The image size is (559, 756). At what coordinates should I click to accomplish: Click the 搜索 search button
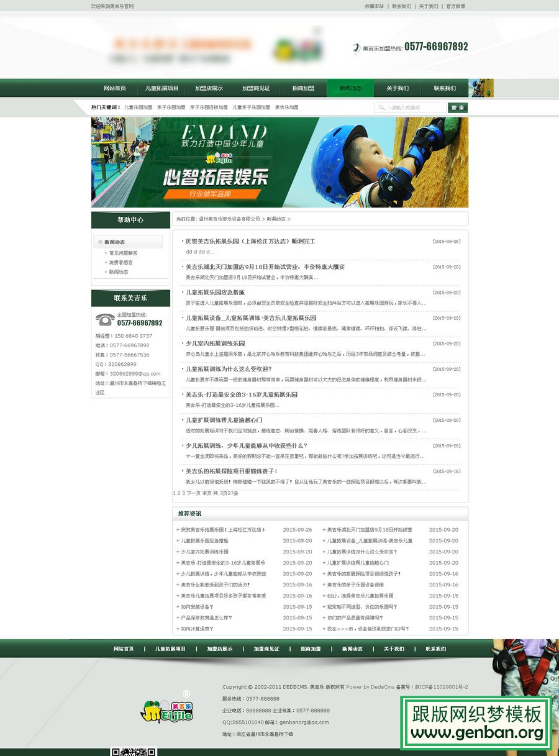pyautogui.click(x=458, y=107)
